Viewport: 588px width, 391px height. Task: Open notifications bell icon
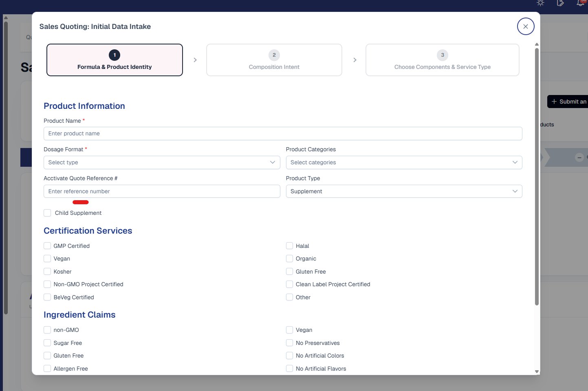[581, 3]
